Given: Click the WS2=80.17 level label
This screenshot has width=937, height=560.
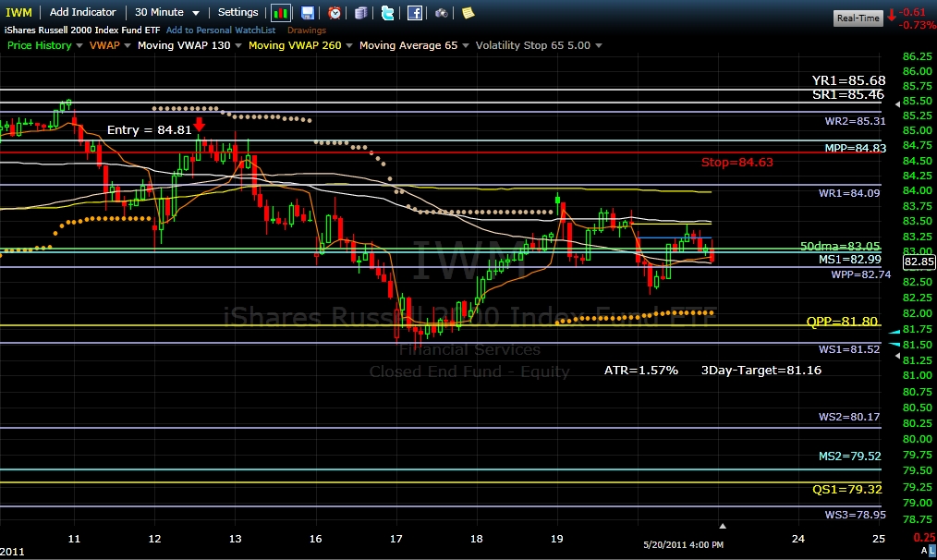Looking at the screenshot, I should coord(849,417).
